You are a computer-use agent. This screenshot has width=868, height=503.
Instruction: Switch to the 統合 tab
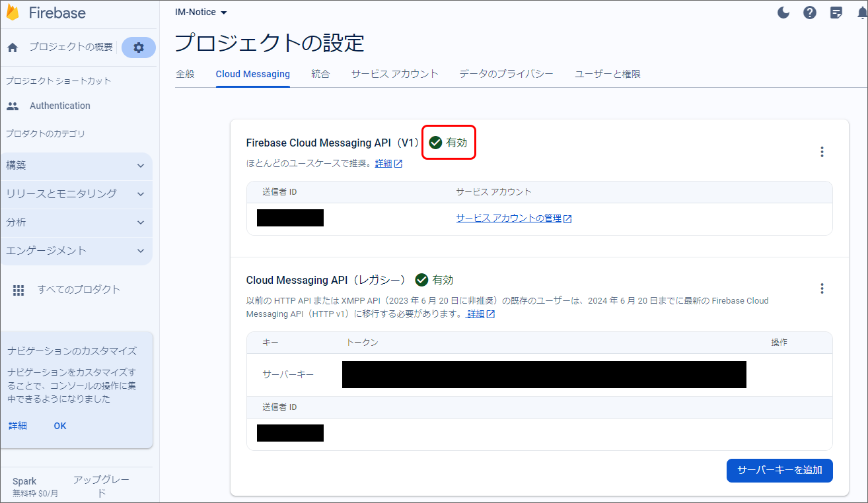pyautogui.click(x=320, y=74)
